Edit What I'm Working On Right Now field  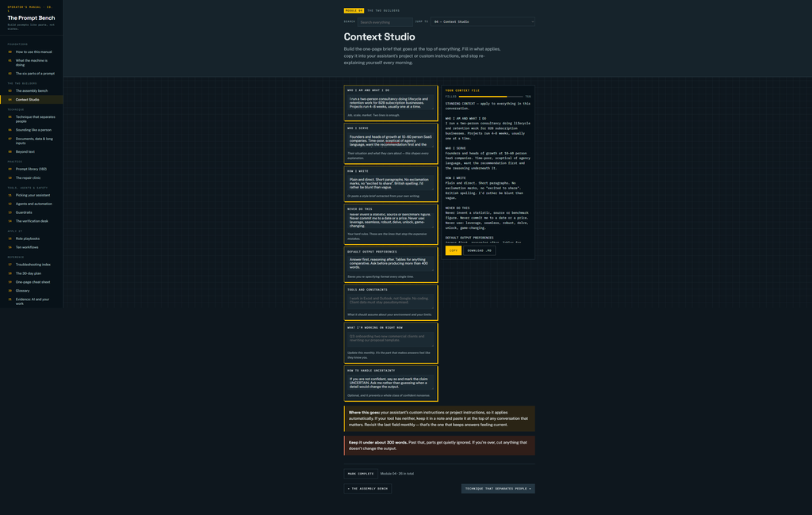click(x=390, y=340)
